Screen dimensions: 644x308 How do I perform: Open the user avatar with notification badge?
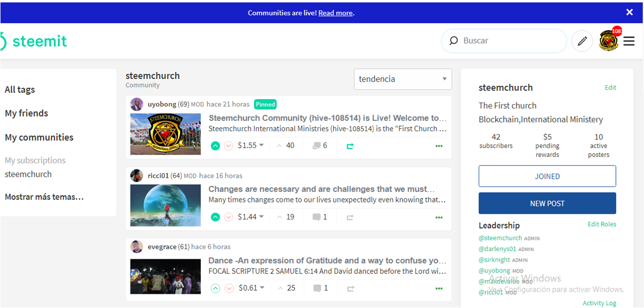pyautogui.click(x=610, y=40)
